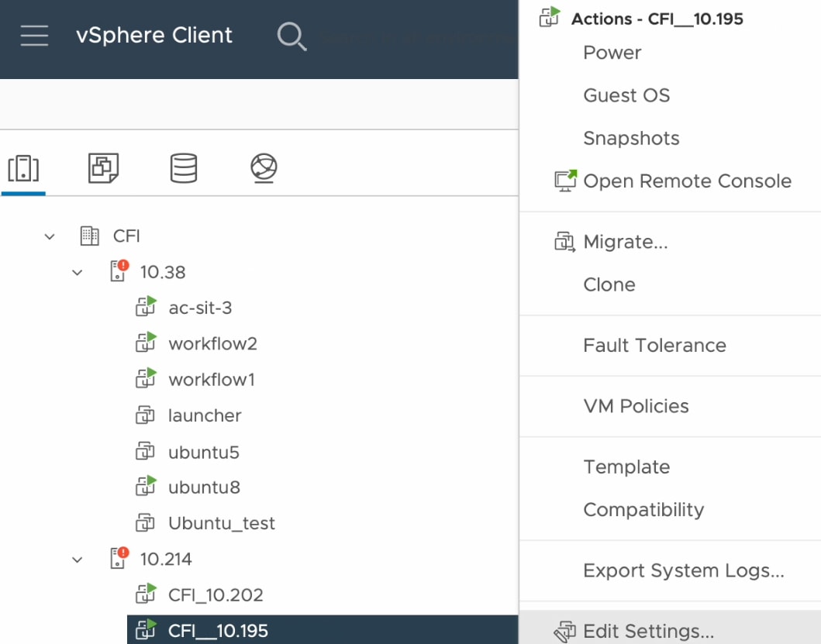Select Edit Settings... menu entry

pyautogui.click(x=648, y=632)
